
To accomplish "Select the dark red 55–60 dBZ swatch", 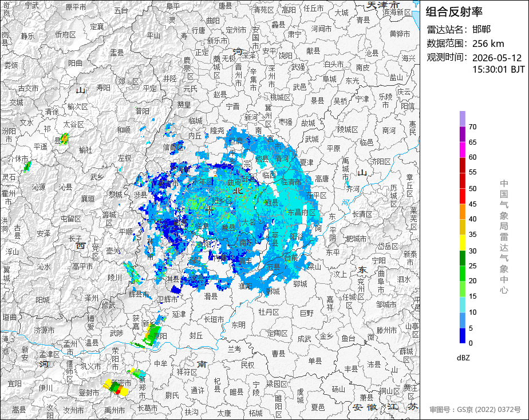I will click(462, 165).
